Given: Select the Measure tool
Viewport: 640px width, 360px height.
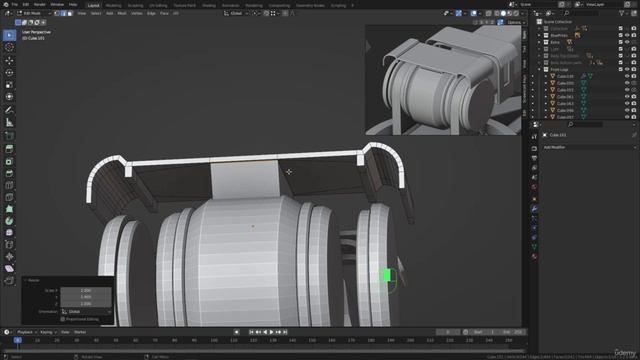Looking at the screenshot, I should pyautogui.click(x=9, y=122).
